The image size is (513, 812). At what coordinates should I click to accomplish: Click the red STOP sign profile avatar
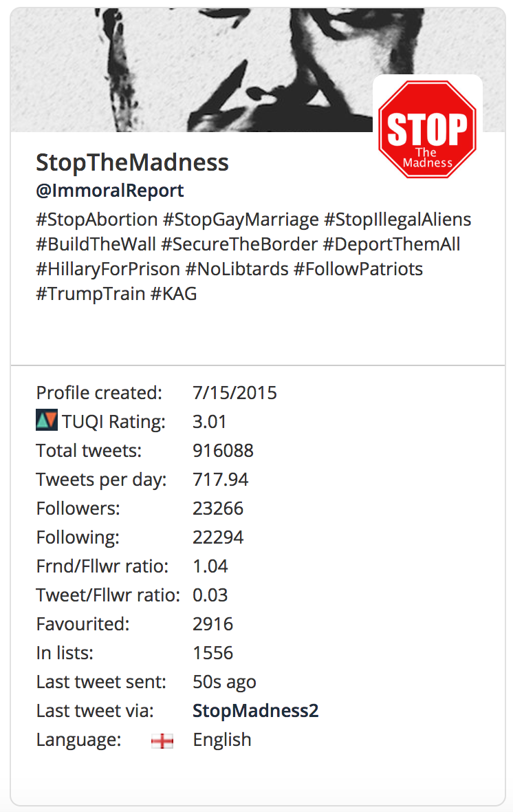(x=428, y=129)
